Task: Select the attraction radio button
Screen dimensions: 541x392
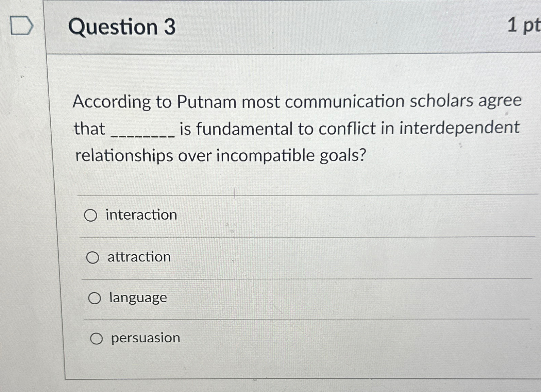Action: click(x=94, y=257)
